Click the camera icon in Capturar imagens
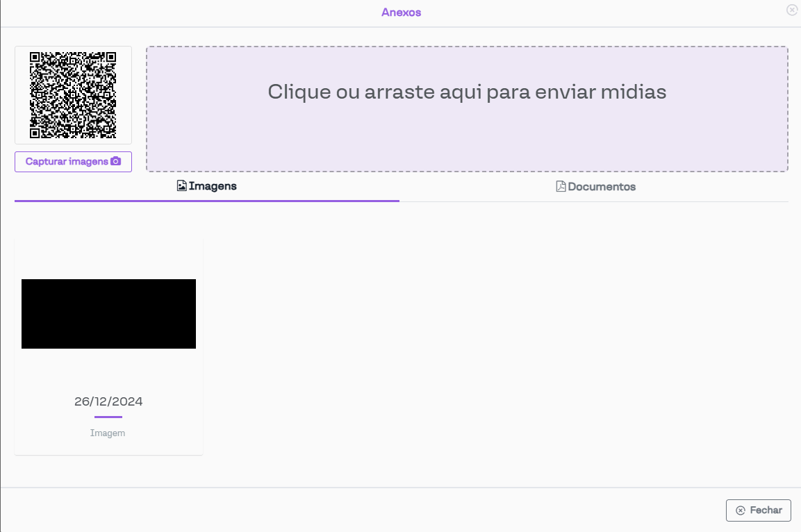Screen dimensions: 801x532 (x=116, y=161)
